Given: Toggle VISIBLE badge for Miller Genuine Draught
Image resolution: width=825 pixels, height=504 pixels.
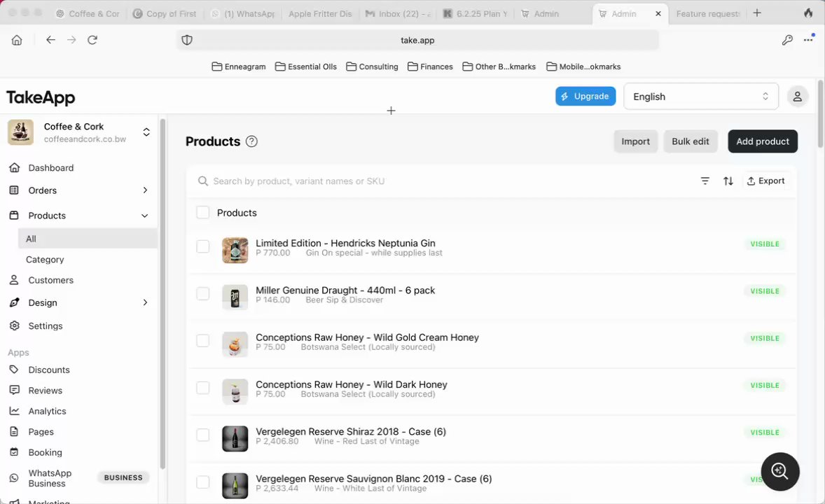Looking at the screenshot, I should coord(765,291).
